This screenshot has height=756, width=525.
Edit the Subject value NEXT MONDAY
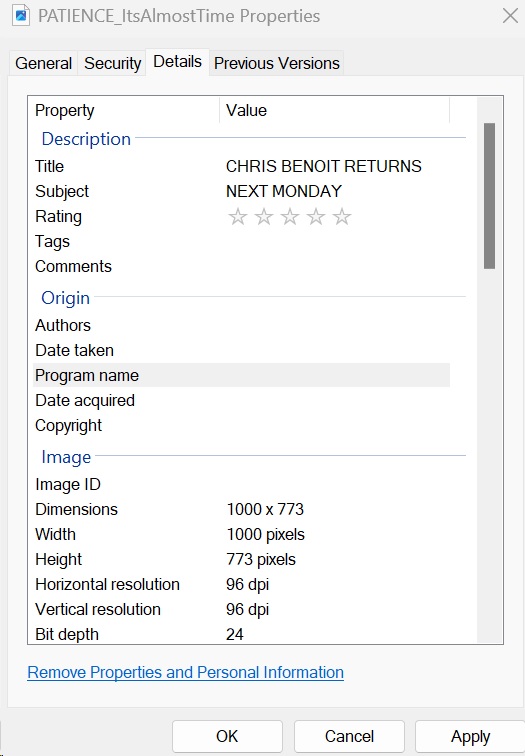click(284, 191)
